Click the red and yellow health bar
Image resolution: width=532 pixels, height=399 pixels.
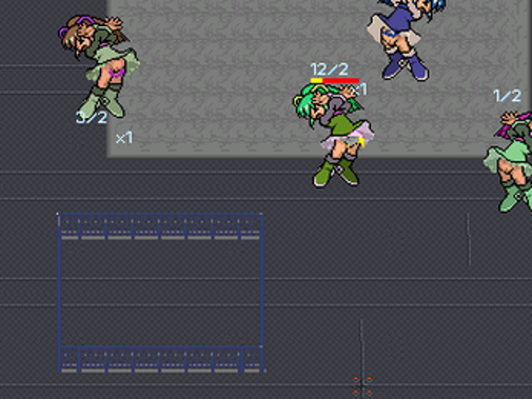pos(335,81)
